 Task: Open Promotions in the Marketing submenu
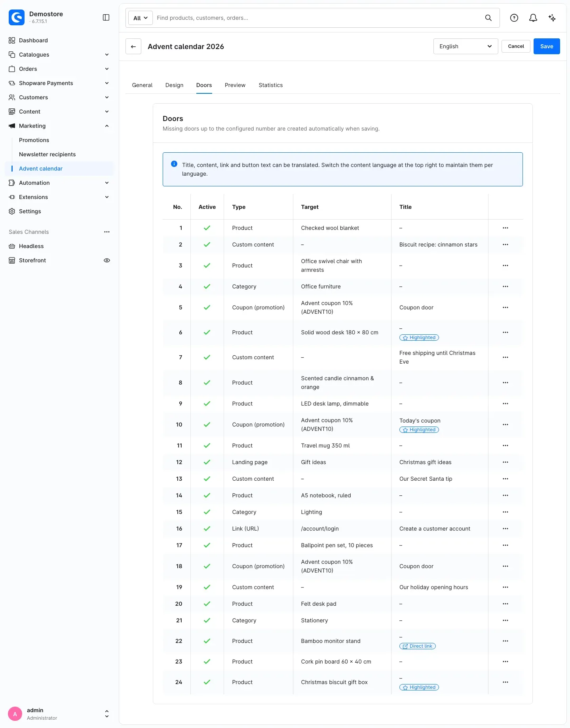[x=34, y=140]
